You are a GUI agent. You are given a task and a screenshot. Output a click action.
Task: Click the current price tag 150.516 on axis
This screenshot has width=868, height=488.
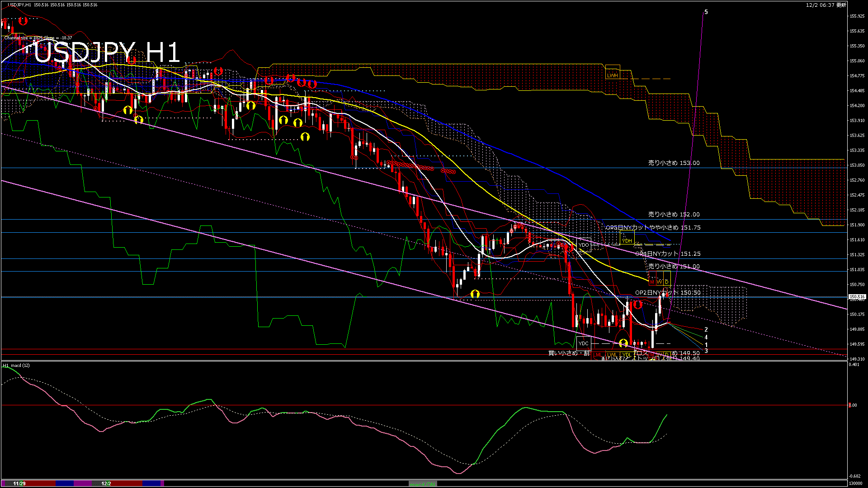coord(857,297)
